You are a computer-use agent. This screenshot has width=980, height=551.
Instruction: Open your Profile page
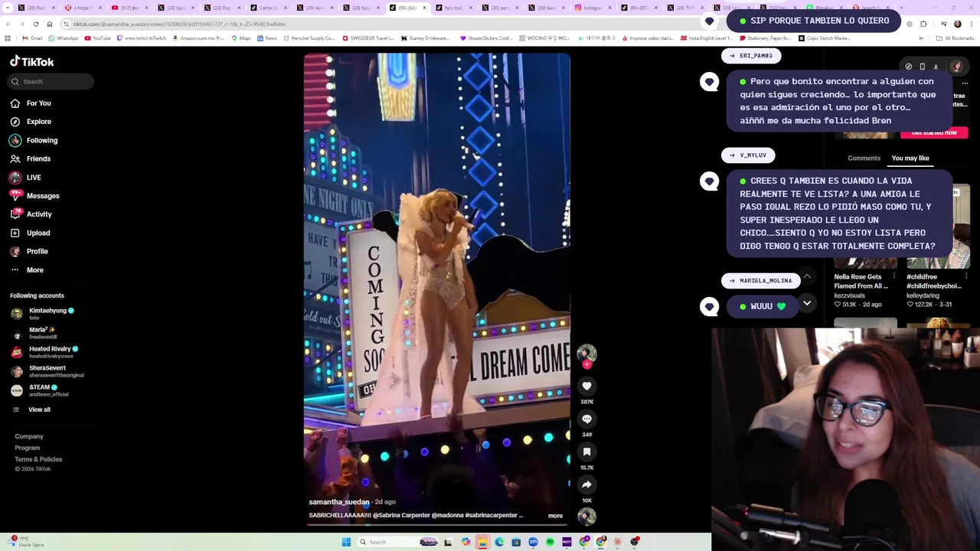tap(29, 251)
